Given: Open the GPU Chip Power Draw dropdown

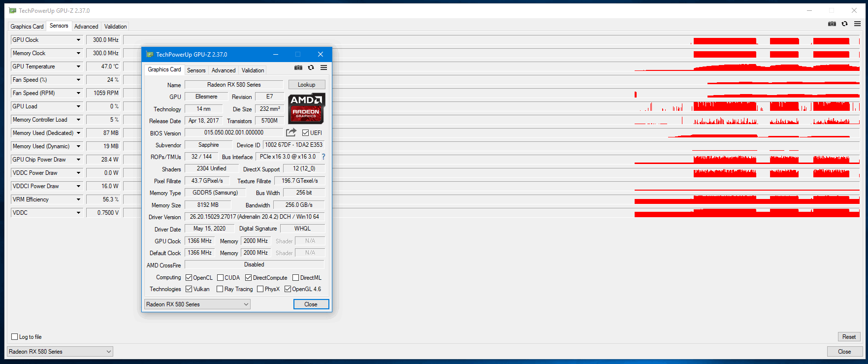Looking at the screenshot, I should [x=78, y=160].
